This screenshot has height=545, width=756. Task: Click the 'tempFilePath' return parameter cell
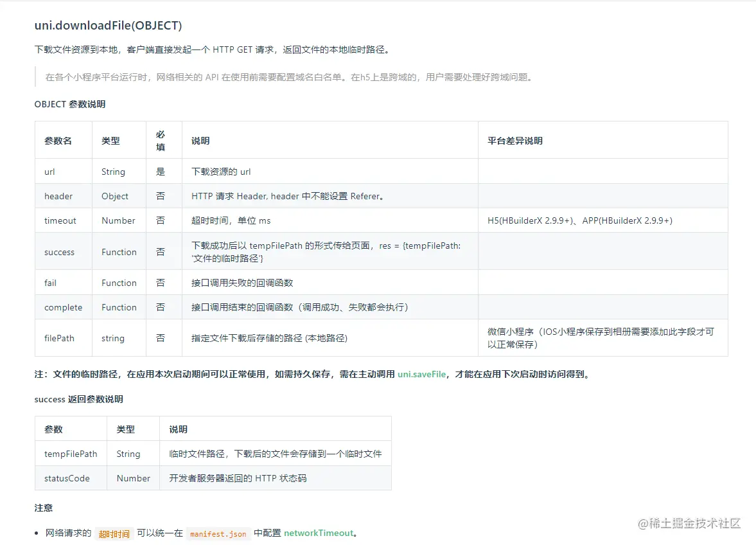pyautogui.click(x=71, y=454)
